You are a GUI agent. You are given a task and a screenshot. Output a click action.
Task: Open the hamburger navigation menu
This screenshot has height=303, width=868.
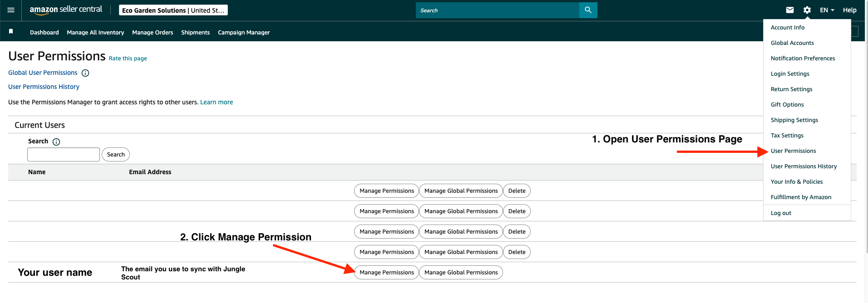[11, 10]
